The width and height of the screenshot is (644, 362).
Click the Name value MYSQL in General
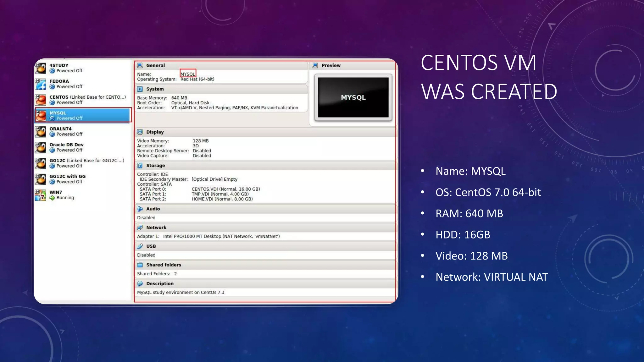click(188, 74)
